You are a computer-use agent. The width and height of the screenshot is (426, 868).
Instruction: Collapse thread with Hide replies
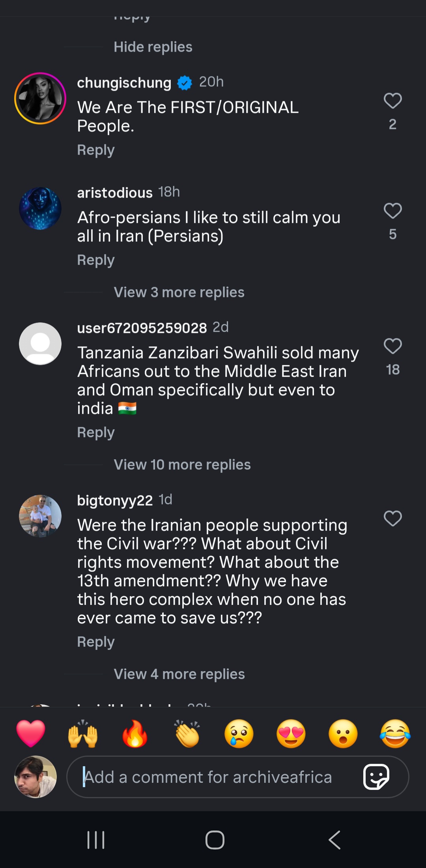click(153, 47)
